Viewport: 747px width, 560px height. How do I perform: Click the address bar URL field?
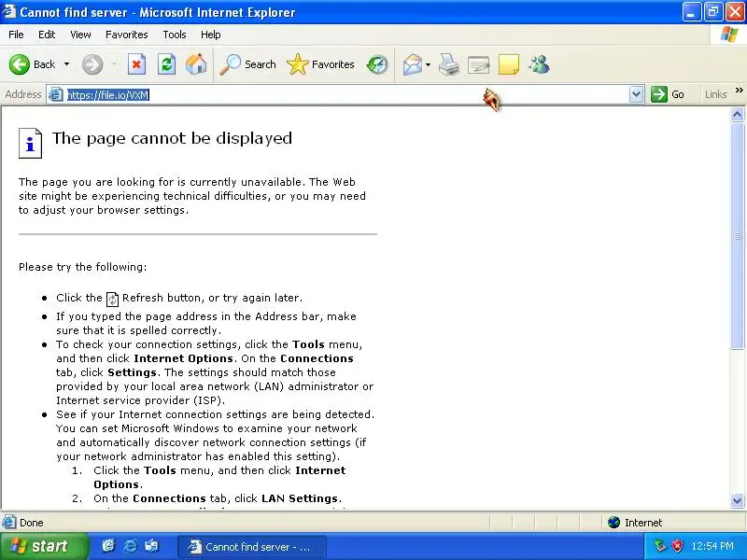click(345, 95)
